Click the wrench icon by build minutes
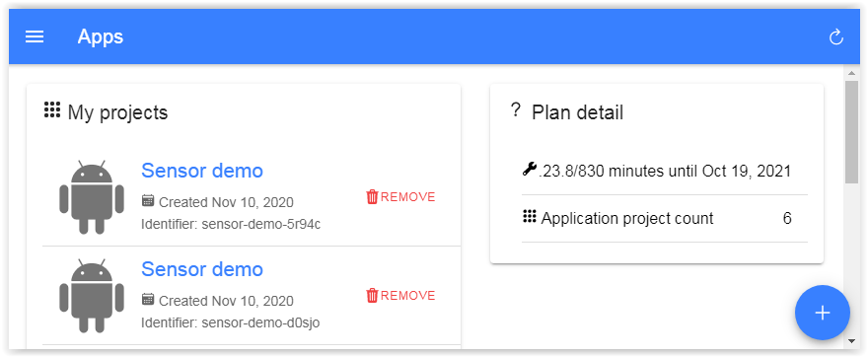The height and width of the screenshot is (357, 868). point(530,169)
